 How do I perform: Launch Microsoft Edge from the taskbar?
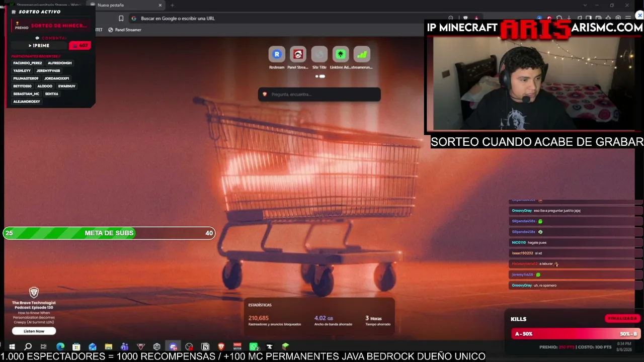coord(60,346)
